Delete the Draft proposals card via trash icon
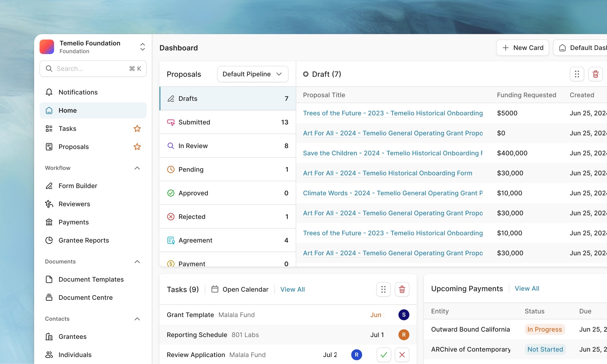This screenshot has height=364, width=607. 595,74
